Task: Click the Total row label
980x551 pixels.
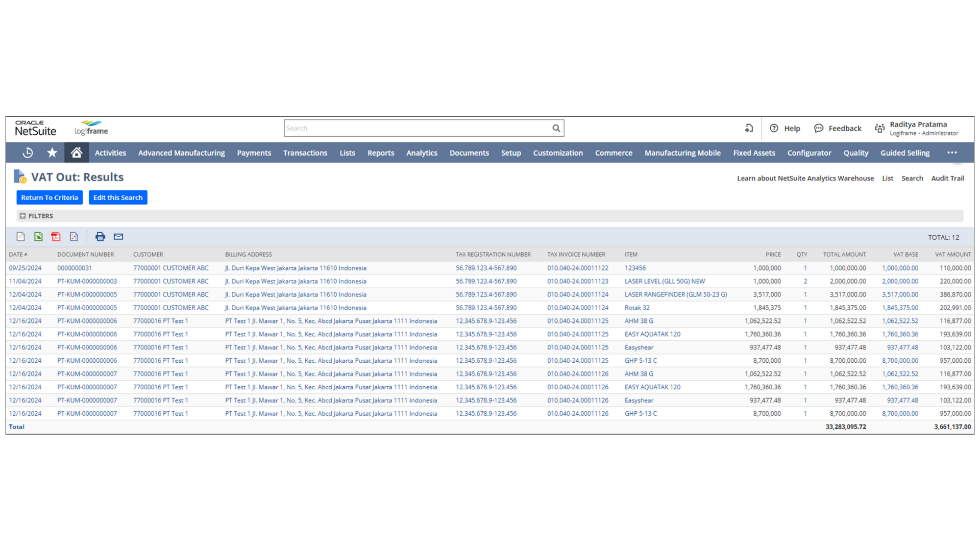Action: click(16, 427)
